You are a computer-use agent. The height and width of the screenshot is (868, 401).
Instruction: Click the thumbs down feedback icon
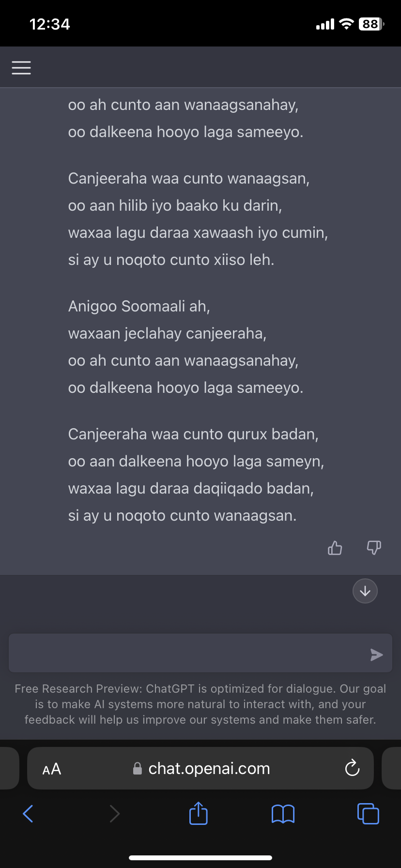[374, 548]
